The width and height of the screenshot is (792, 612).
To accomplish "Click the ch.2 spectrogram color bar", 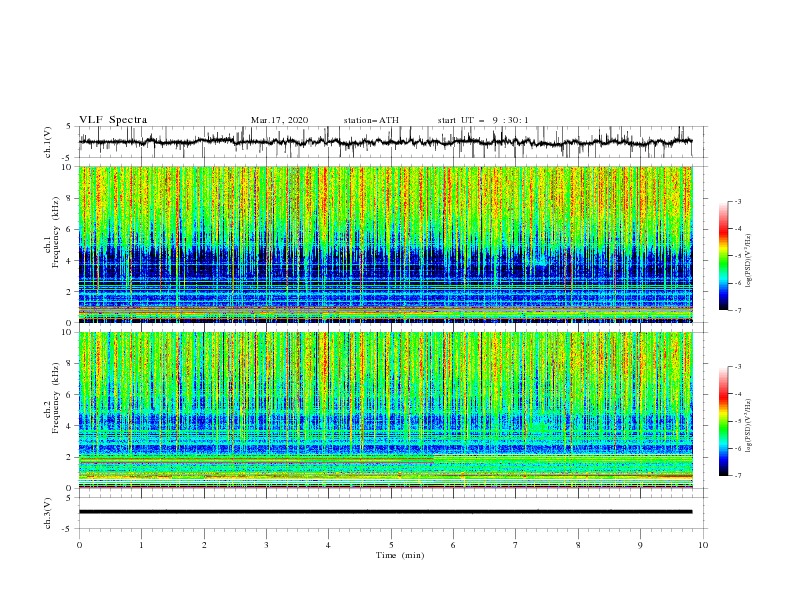I will tap(723, 421).
